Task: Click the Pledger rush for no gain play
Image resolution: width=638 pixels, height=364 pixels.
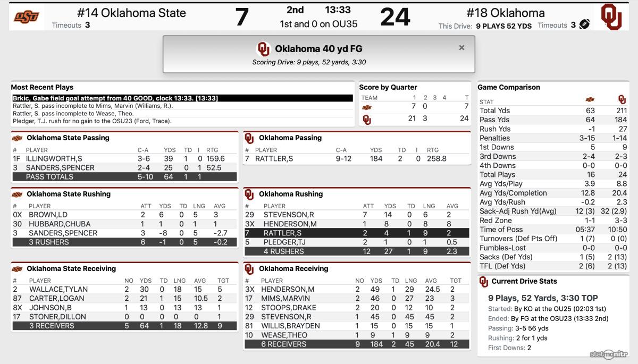Action: (x=92, y=121)
